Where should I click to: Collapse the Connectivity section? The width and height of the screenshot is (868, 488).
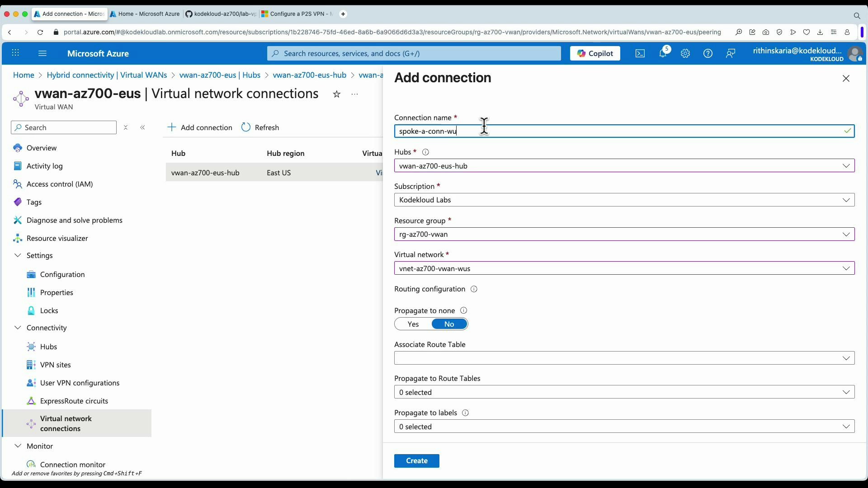[x=17, y=328]
